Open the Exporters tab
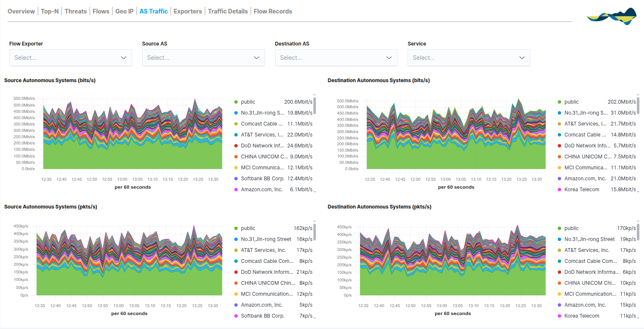This screenshot has height=329, width=644. click(188, 11)
